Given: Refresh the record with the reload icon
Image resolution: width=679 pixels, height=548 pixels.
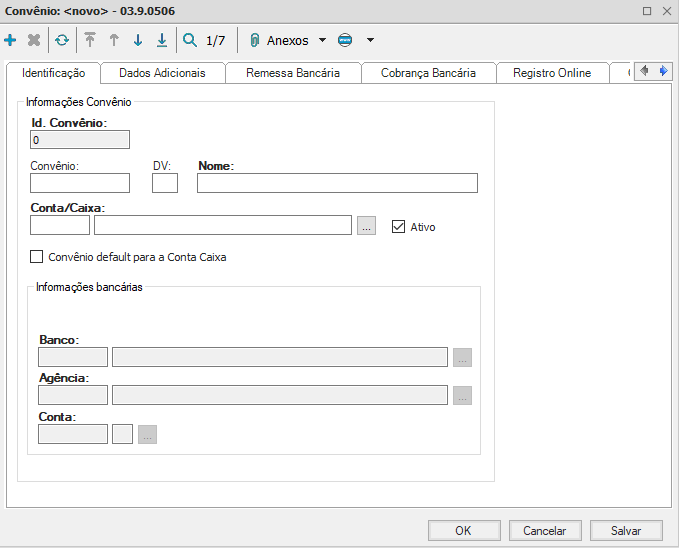Looking at the screenshot, I should click(62, 41).
